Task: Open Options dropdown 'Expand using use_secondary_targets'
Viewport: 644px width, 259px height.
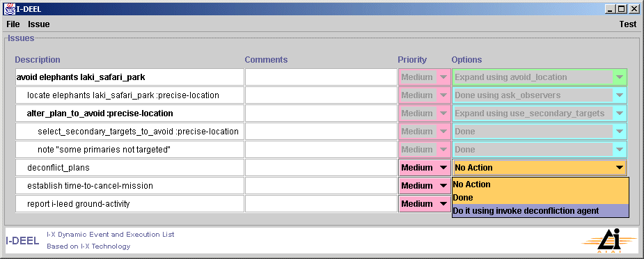Action: coord(540,113)
